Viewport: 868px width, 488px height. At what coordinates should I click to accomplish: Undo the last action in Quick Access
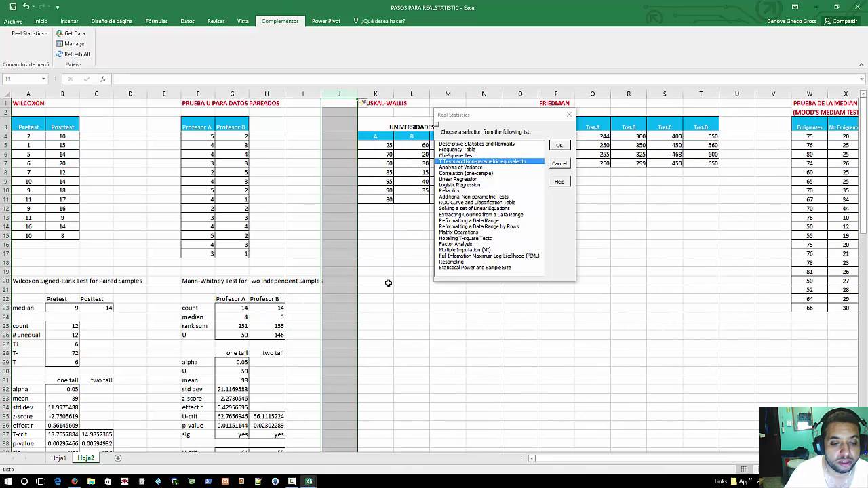coord(26,7)
